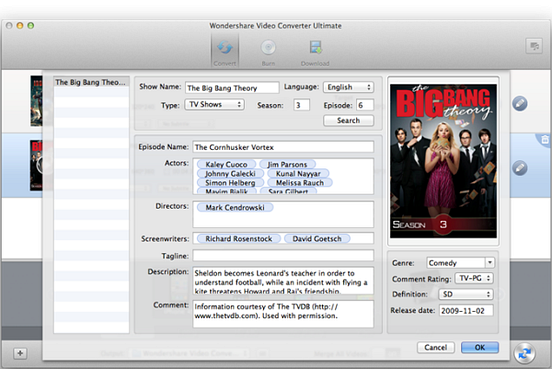Screen dimensions: 552x369
Task: Switch to the Convert tab
Action: tap(225, 51)
